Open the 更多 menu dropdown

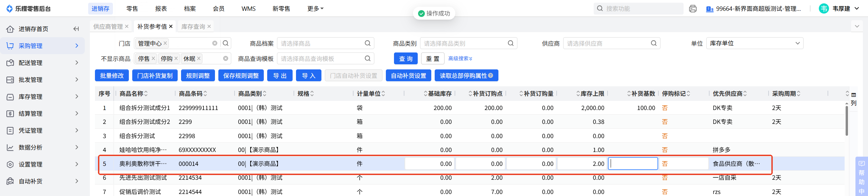point(315,8)
